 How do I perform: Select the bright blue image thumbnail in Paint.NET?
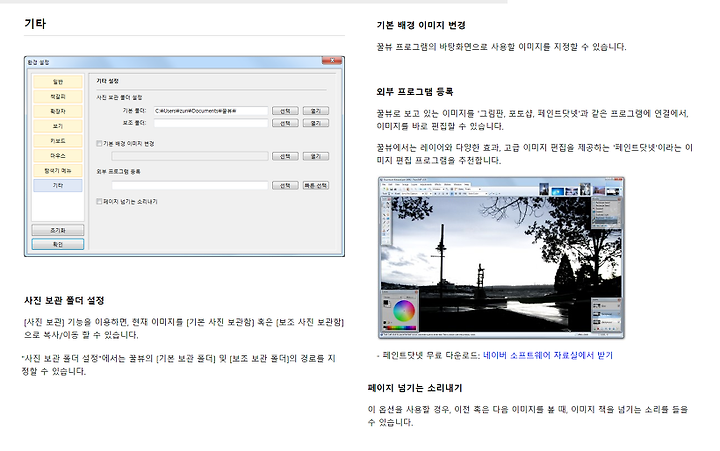[x=557, y=191]
